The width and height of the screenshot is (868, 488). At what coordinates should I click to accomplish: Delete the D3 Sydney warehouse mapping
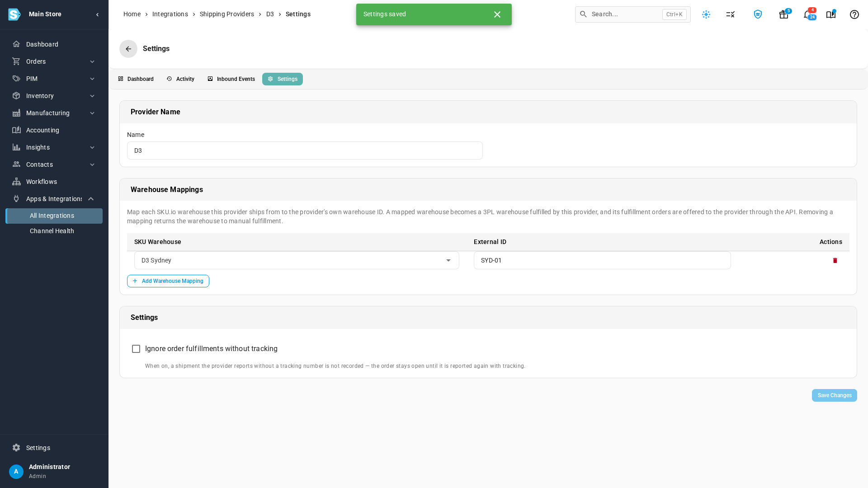[835, 260]
